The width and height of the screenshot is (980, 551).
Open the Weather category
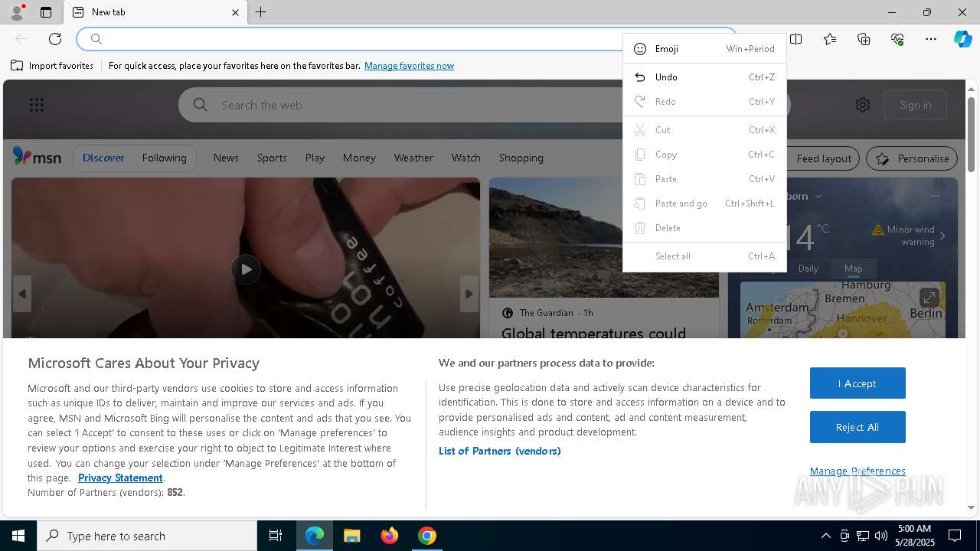point(413,158)
